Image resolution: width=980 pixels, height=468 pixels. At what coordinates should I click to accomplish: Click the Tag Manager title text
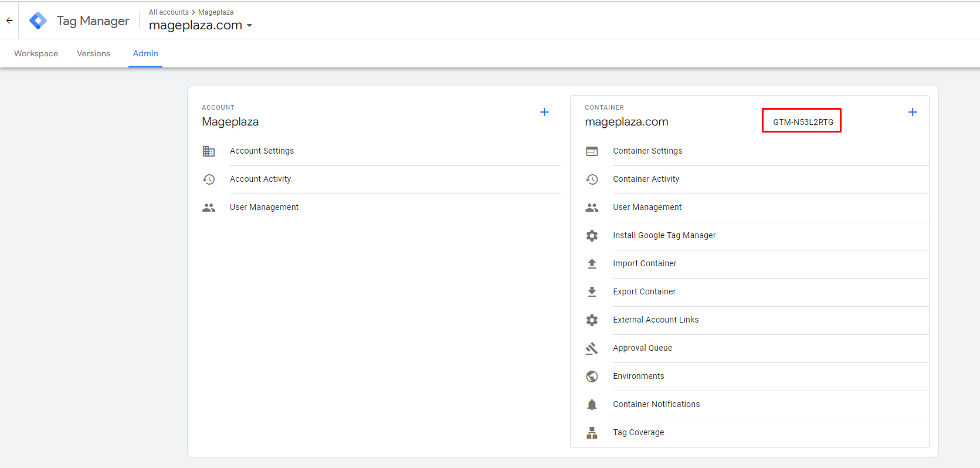[93, 21]
